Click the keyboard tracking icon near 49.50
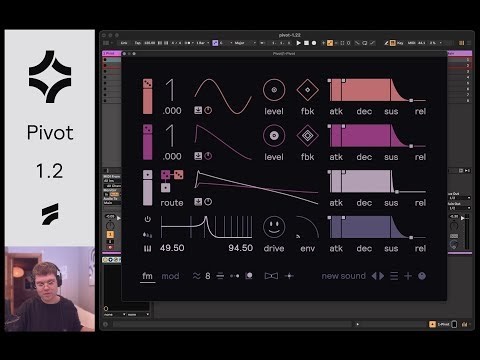Screen dimensions: 480x360 [147, 248]
